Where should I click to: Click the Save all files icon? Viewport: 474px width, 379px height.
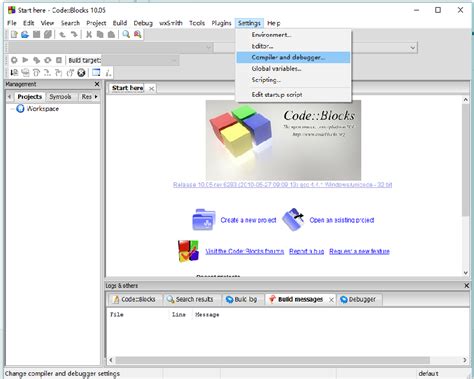pos(48,34)
